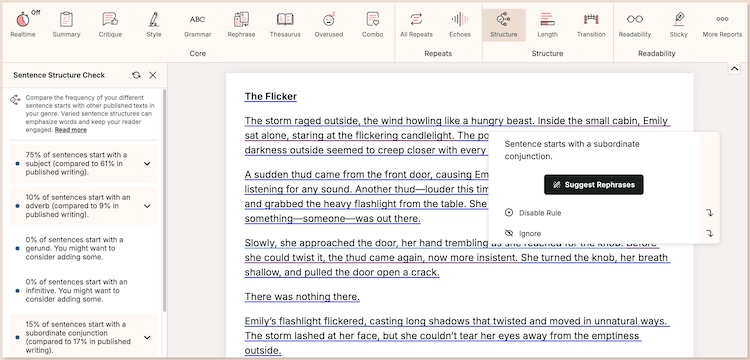Open the Rephrase tool
The width and height of the screenshot is (750, 360).
pos(241,24)
